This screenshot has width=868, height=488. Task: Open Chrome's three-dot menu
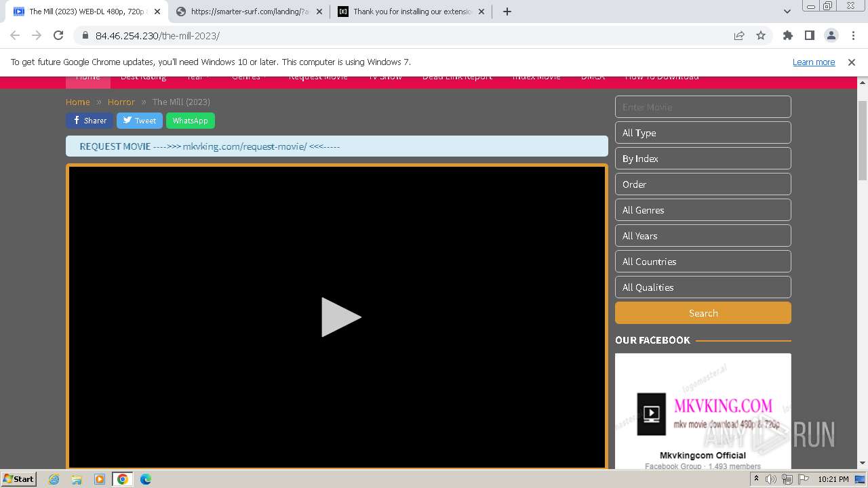[x=852, y=35]
